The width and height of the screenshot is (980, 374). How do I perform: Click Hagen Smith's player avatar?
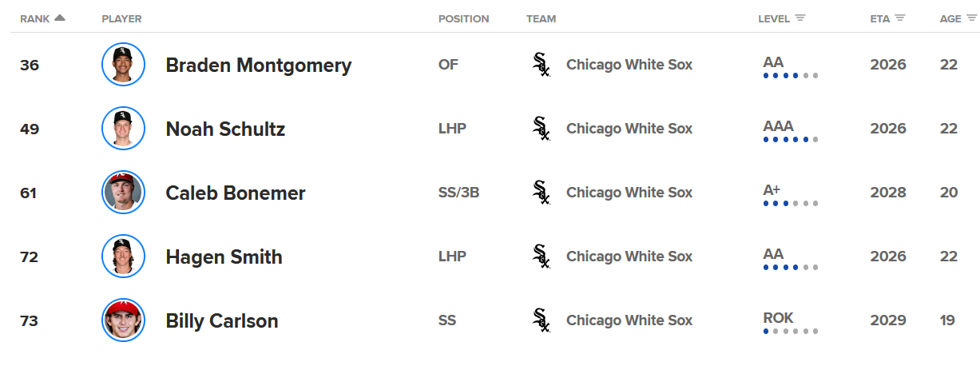tap(123, 257)
